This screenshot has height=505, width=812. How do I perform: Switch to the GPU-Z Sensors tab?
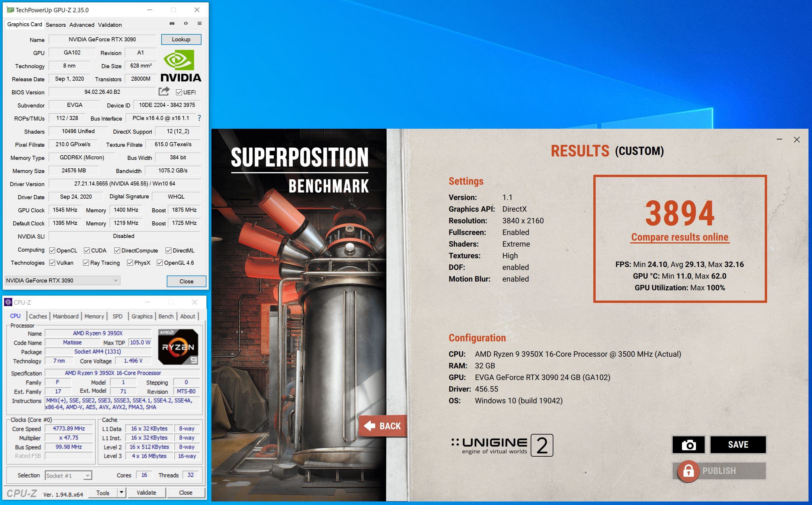coord(55,25)
